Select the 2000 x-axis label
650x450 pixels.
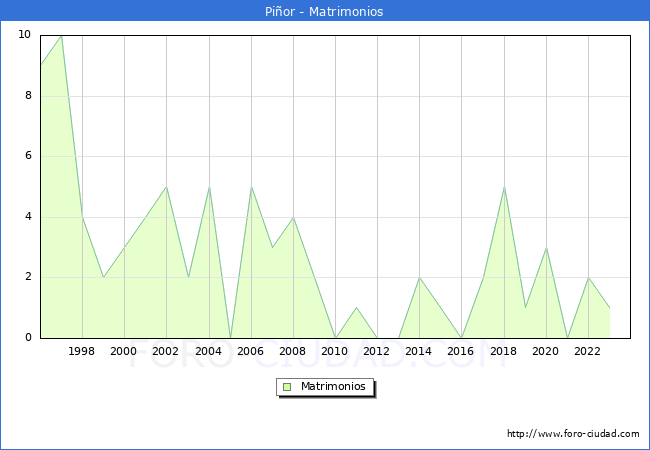[124, 351]
